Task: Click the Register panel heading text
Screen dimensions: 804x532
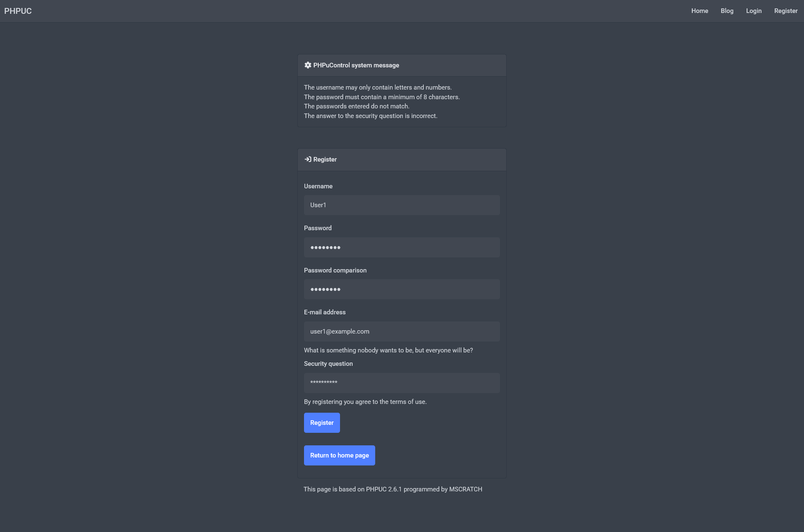Action: point(325,159)
